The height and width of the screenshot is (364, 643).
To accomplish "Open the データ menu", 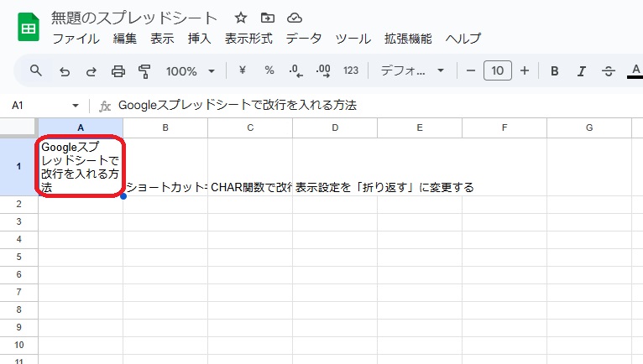I will pyautogui.click(x=304, y=39).
